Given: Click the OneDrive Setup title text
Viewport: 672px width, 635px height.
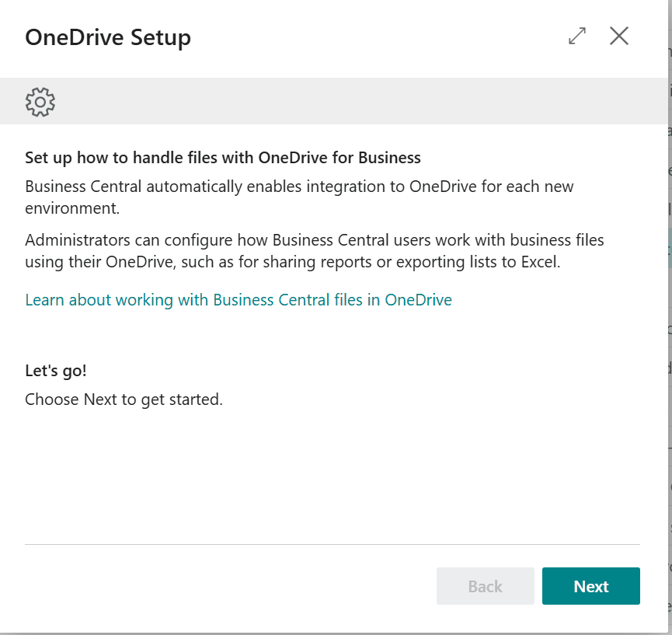Looking at the screenshot, I should [x=108, y=37].
